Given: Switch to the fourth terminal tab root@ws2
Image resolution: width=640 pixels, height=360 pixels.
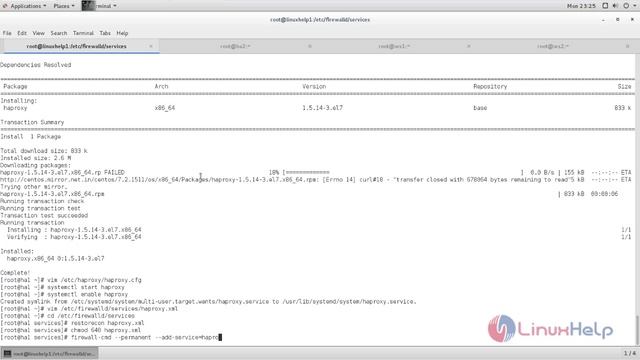Looking at the screenshot, I should click(x=553, y=46).
